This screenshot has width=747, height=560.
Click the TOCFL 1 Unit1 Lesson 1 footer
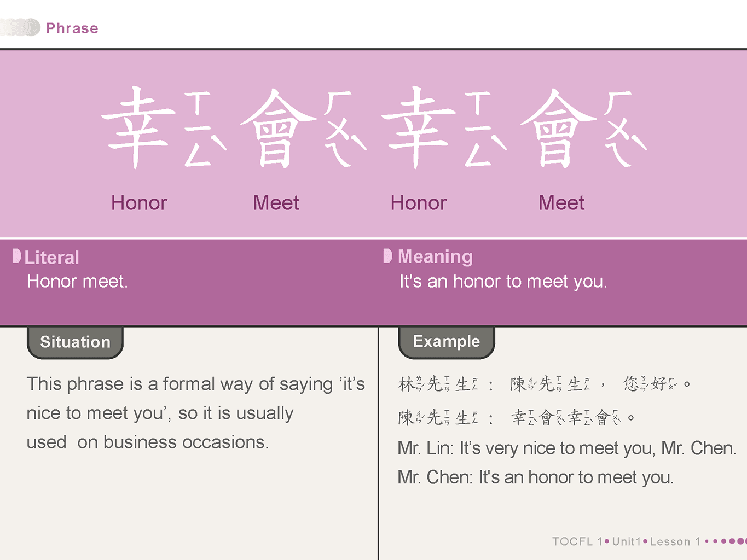pos(626,541)
